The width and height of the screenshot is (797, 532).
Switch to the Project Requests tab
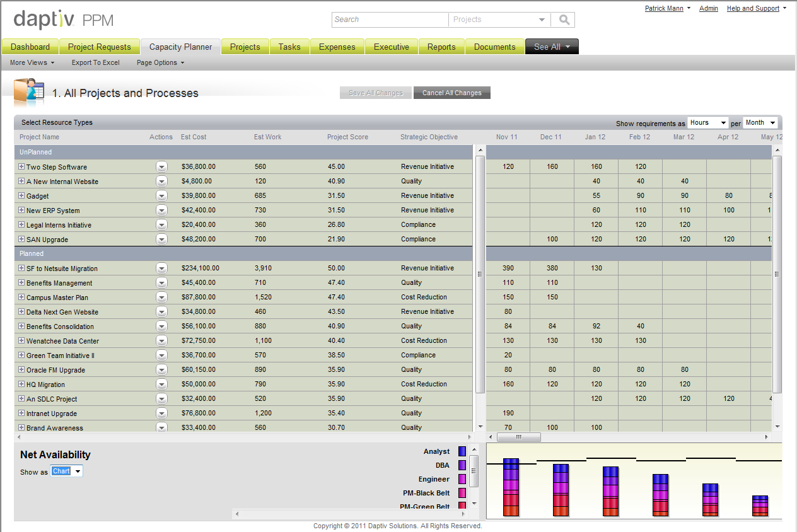click(x=100, y=47)
